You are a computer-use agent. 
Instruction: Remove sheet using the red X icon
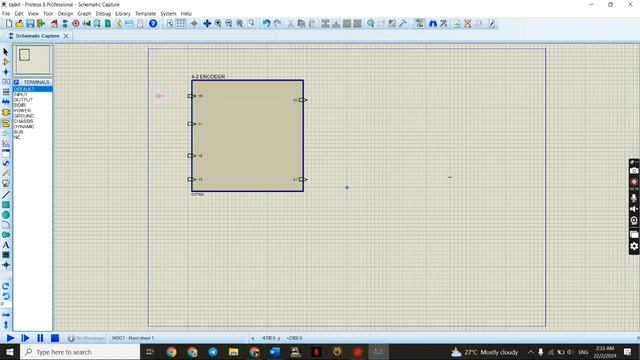(x=468, y=24)
